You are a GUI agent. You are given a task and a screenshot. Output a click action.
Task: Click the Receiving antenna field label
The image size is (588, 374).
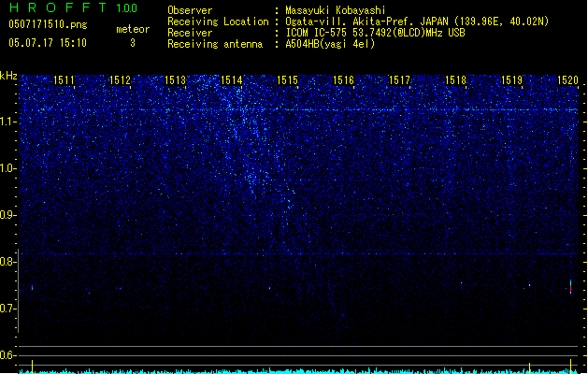[215, 44]
